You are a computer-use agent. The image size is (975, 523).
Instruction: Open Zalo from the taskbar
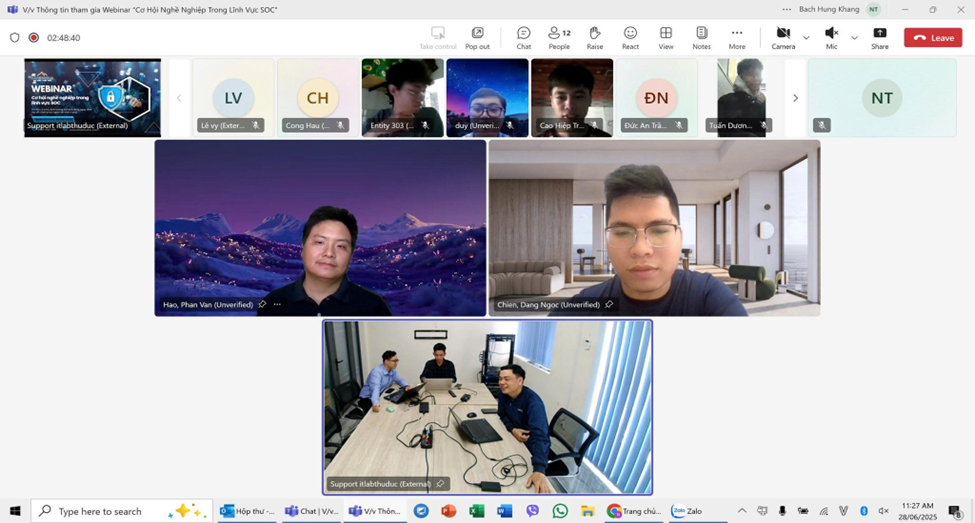point(686,511)
